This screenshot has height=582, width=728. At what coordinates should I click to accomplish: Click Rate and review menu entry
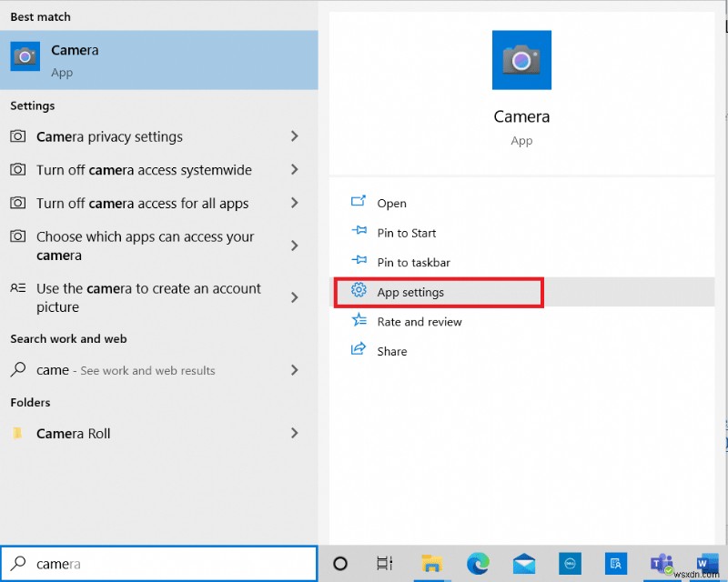click(x=420, y=321)
